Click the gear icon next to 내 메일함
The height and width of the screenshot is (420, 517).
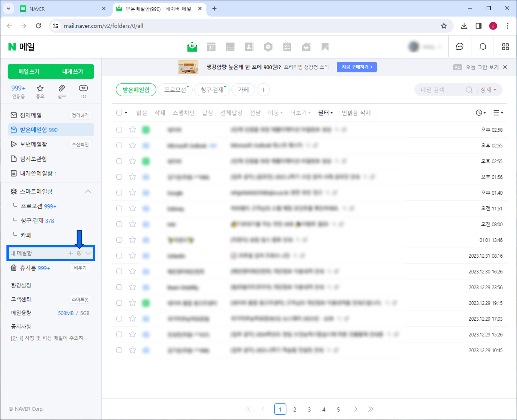coord(79,253)
